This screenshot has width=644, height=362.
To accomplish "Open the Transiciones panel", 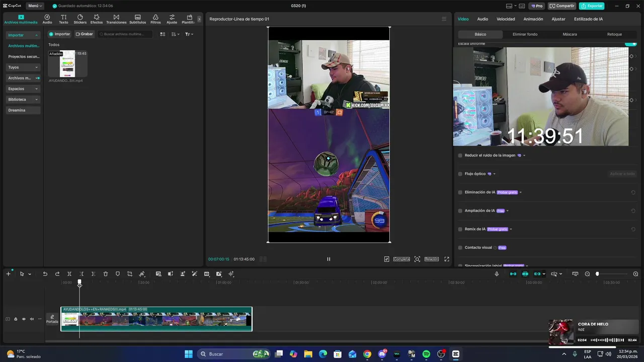I will [116, 19].
